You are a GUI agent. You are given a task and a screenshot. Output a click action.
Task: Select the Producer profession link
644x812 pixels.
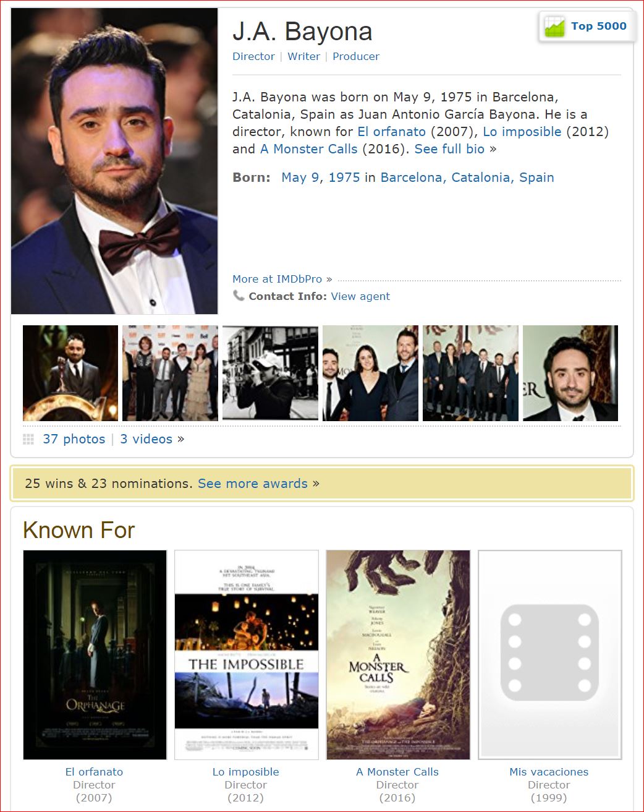[356, 56]
